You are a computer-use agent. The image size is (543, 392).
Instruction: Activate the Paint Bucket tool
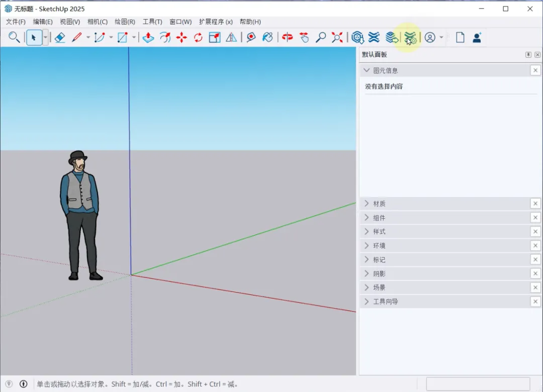268,37
